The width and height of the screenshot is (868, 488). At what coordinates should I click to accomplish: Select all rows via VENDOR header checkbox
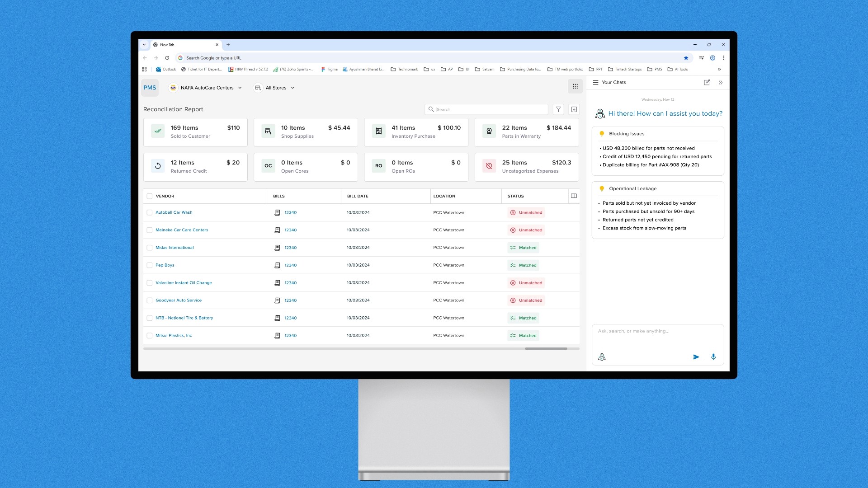coord(150,196)
